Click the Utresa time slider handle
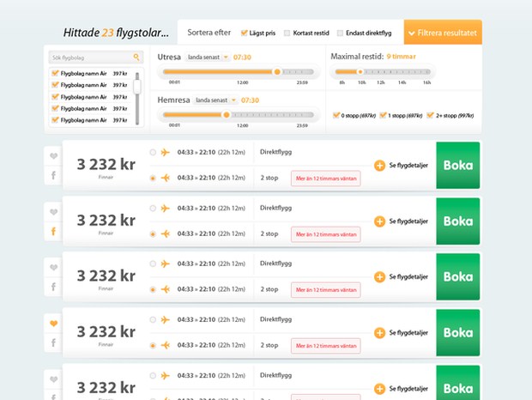Screen dimensions: 532x400 click(277, 71)
